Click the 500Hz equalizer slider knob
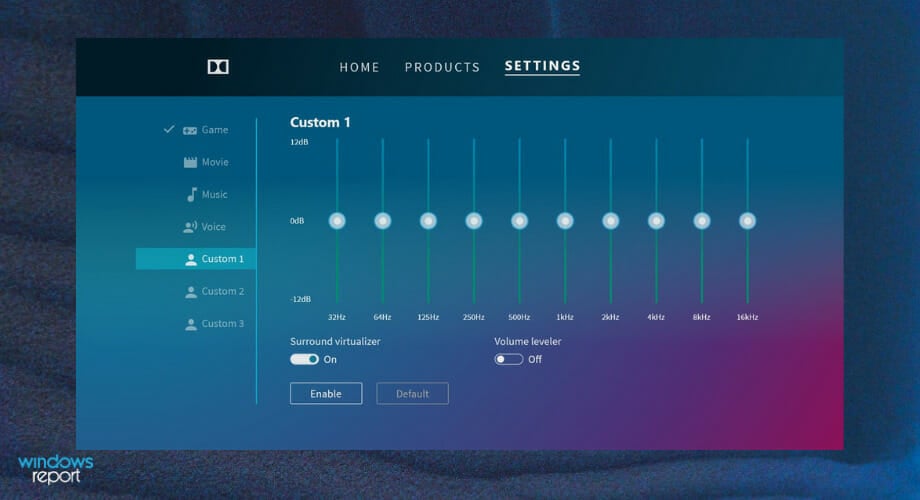This screenshot has height=500, width=920. pos(519,221)
